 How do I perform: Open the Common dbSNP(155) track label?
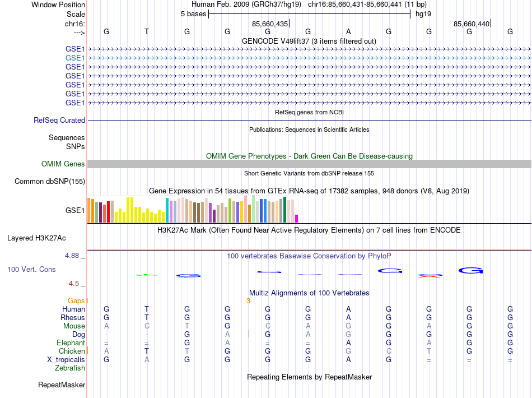click(x=50, y=181)
